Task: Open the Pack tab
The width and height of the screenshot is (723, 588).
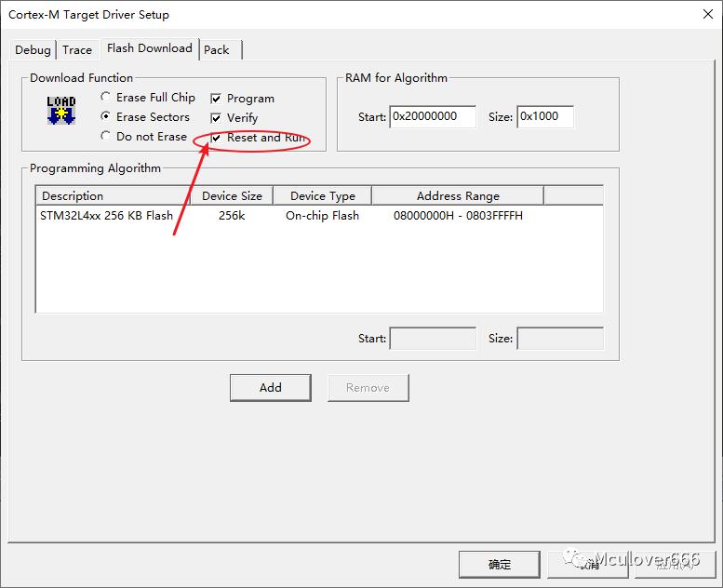Action: click(216, 50)
